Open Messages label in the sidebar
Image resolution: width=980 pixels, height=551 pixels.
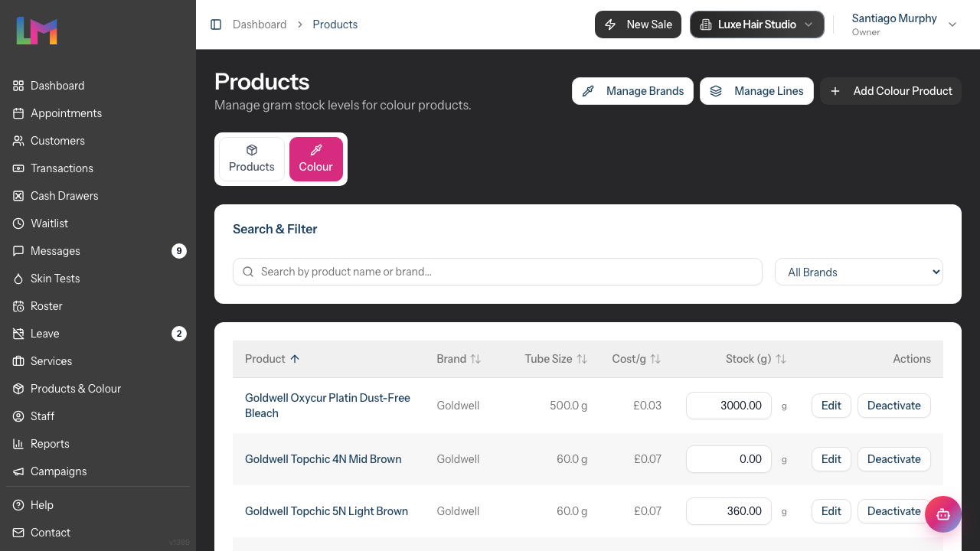click(x=55, y=251)
